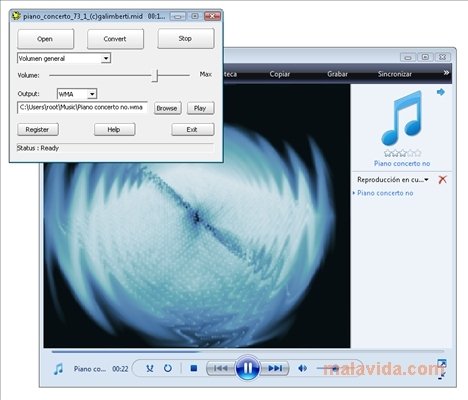This screenshot has height=400, width=468.
Task: Click the blue arrow above the music note
Action: coord(441,92)
